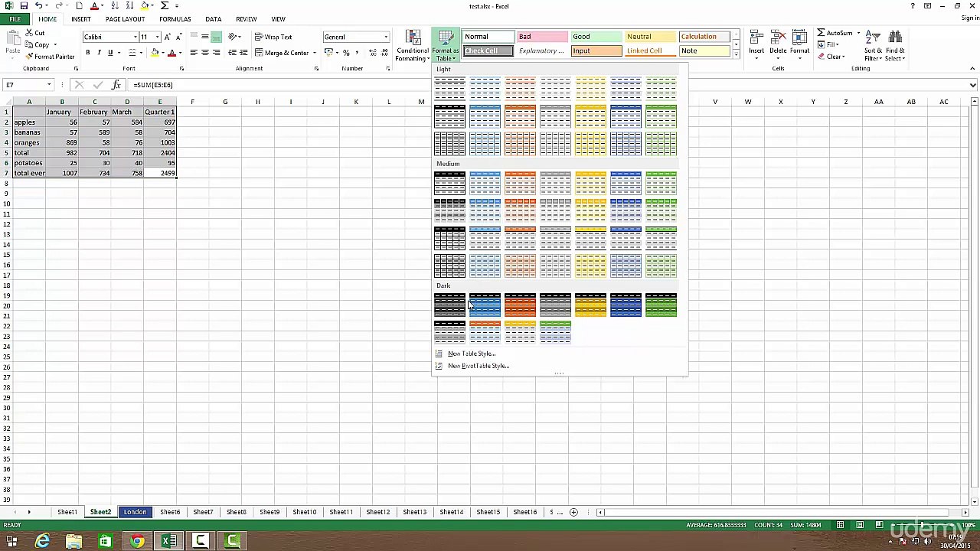Open Conditional Formatting menu

point(413,46)
